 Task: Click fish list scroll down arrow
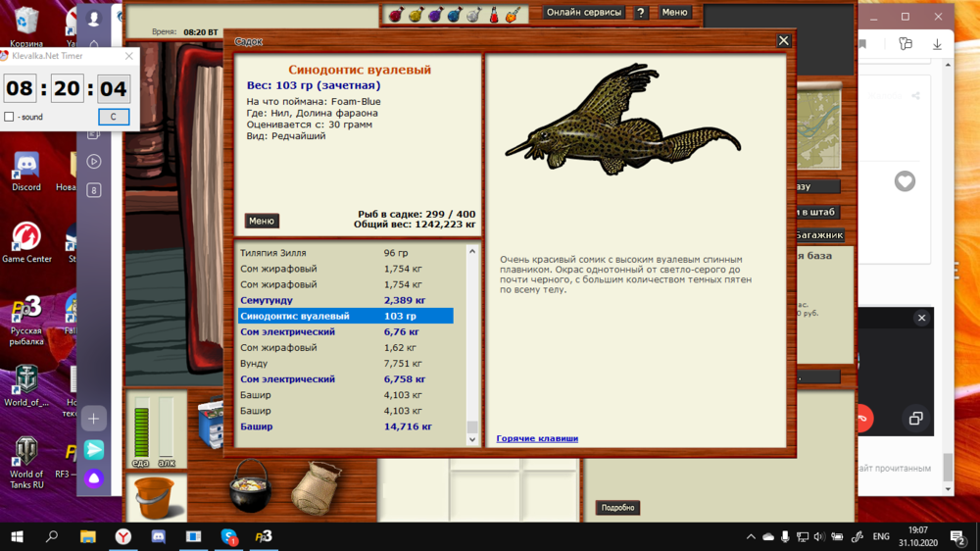pyautogui.click(x=472, y=439)
